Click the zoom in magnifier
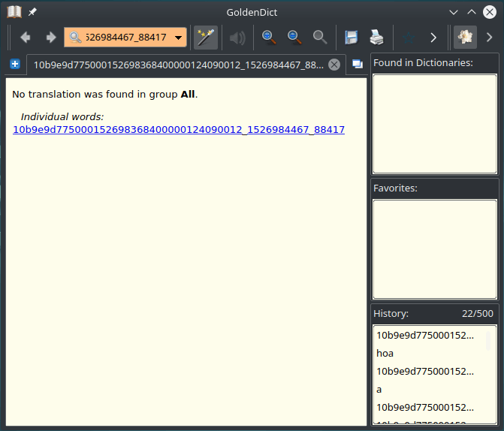The width and height of the screenshot is (504, 431). (x=269, y=38)
